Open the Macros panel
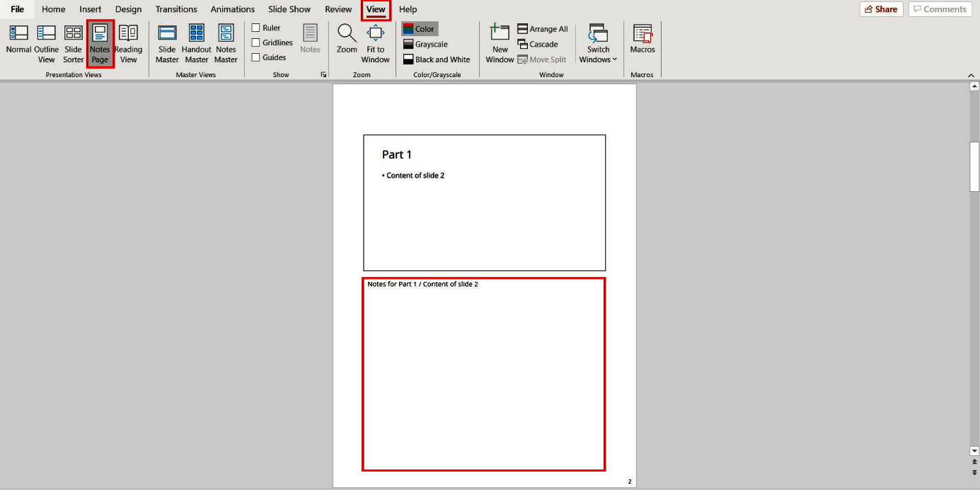Viewport: 980px width, 490px height. (x=642, y=41)
